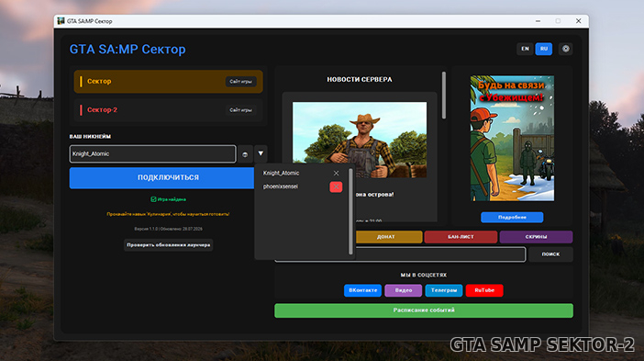Click the ПОДКЛЮЧИТЬСЯ connect button
The image size is (644, 361).
pyautogui.click(x=161, y=177)
